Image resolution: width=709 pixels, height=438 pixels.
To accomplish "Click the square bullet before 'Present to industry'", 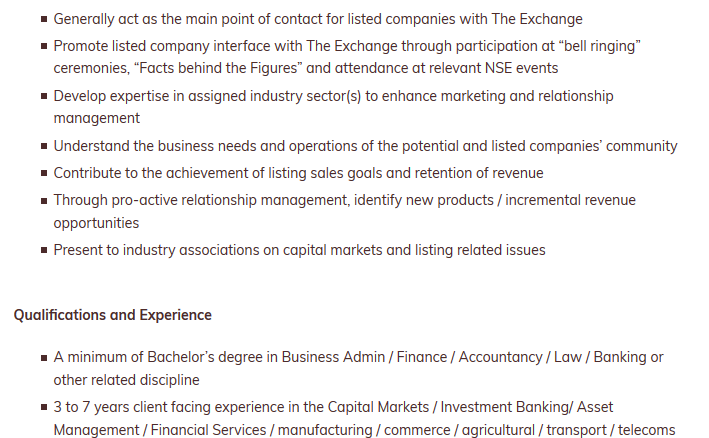I will pyautogui.click(x=44, y=250).
